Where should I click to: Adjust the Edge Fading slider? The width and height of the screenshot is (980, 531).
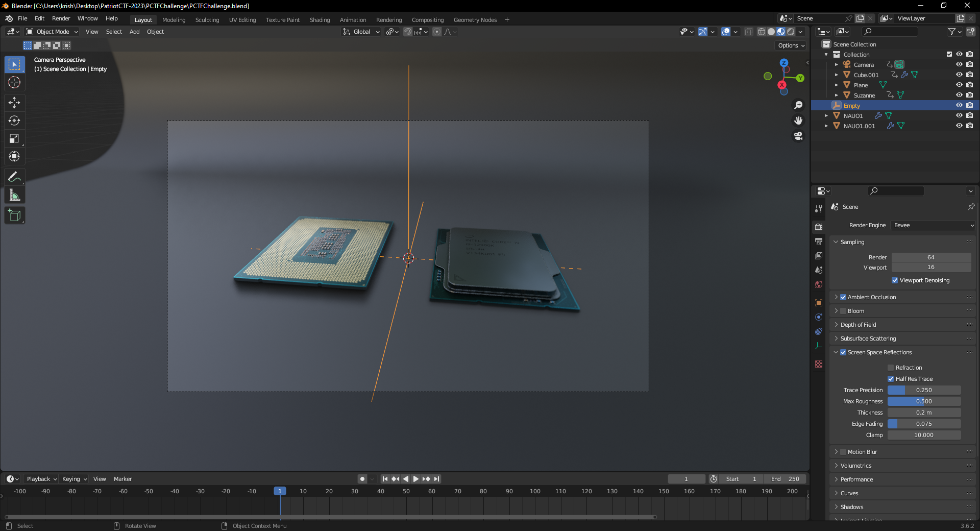pos(924,424)
